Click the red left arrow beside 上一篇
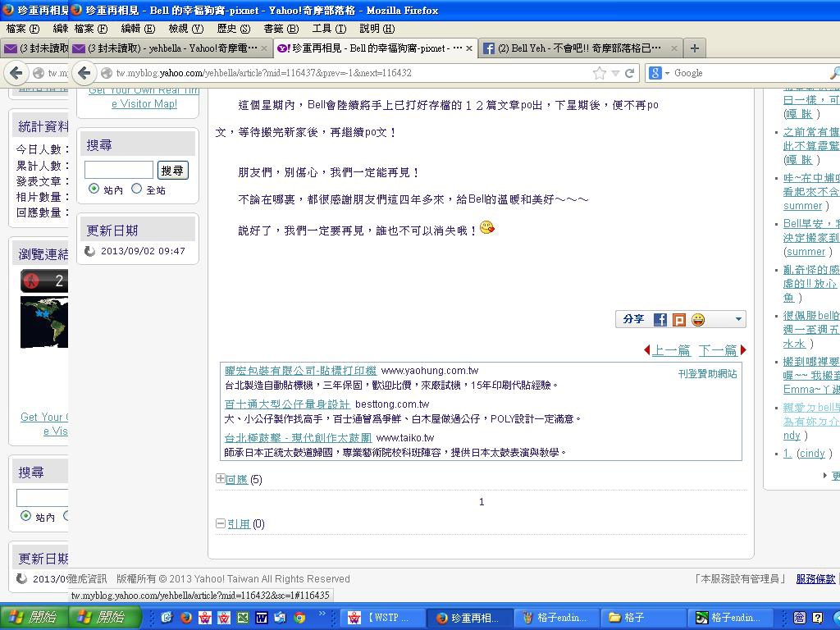840x630 pixels. [646, 350]
